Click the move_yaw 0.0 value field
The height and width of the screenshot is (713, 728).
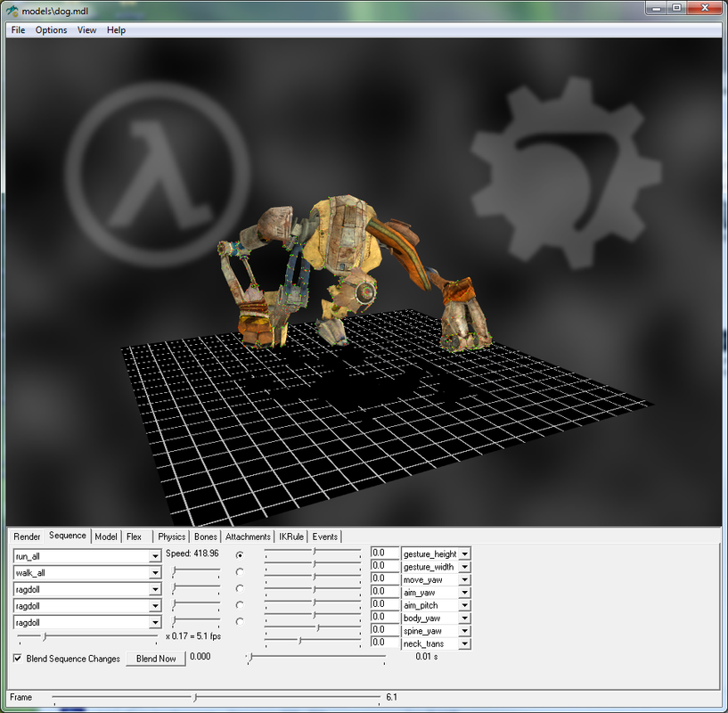pos(384,578)
